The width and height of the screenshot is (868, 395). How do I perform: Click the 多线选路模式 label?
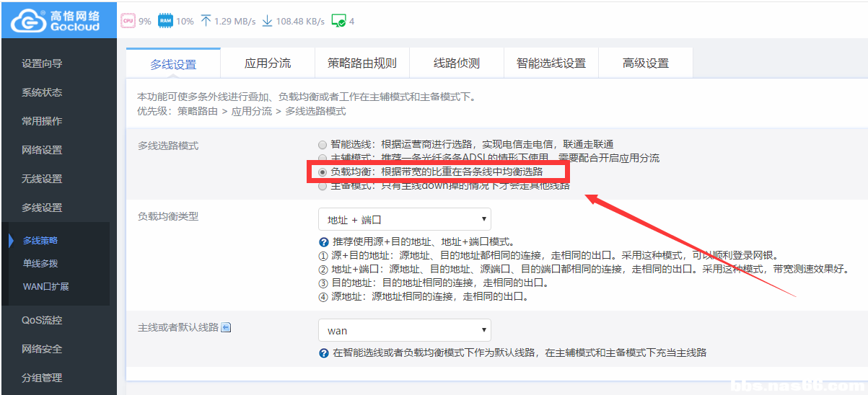(168, 146)
